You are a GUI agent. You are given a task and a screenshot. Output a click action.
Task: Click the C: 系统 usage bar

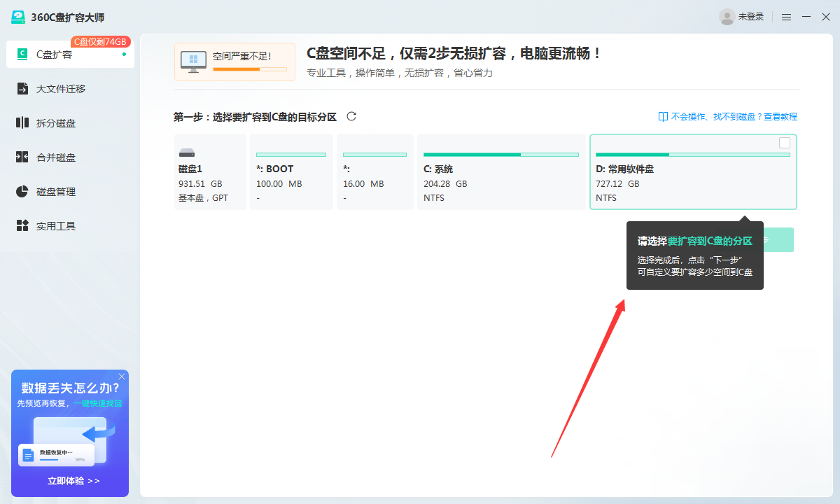point(501,154)
